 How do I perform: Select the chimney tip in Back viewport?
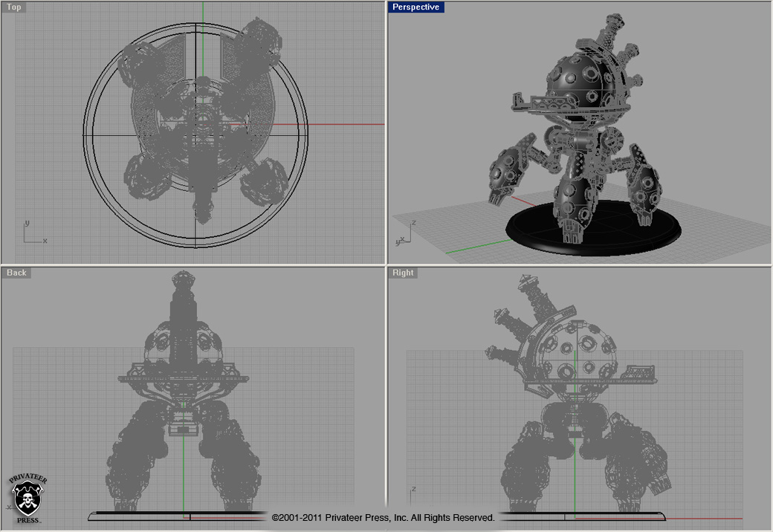click(x=182, y=280)
